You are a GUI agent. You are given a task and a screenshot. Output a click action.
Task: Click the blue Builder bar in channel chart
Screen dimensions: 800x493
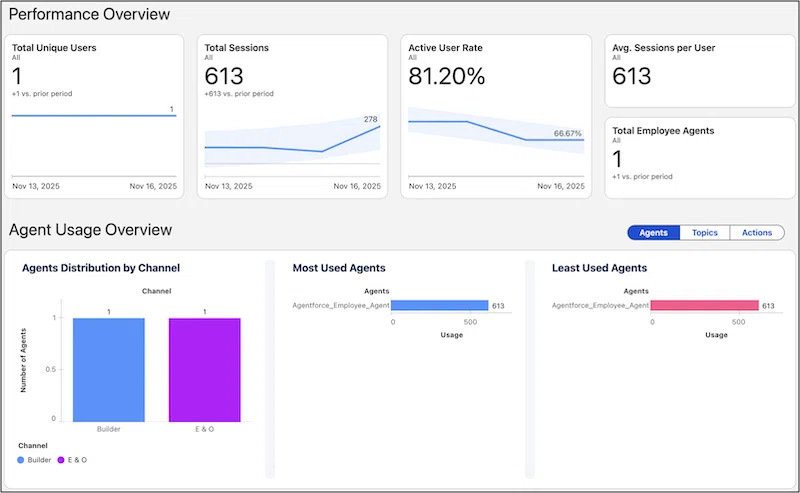pyautogui.click(x=109, y=370)
